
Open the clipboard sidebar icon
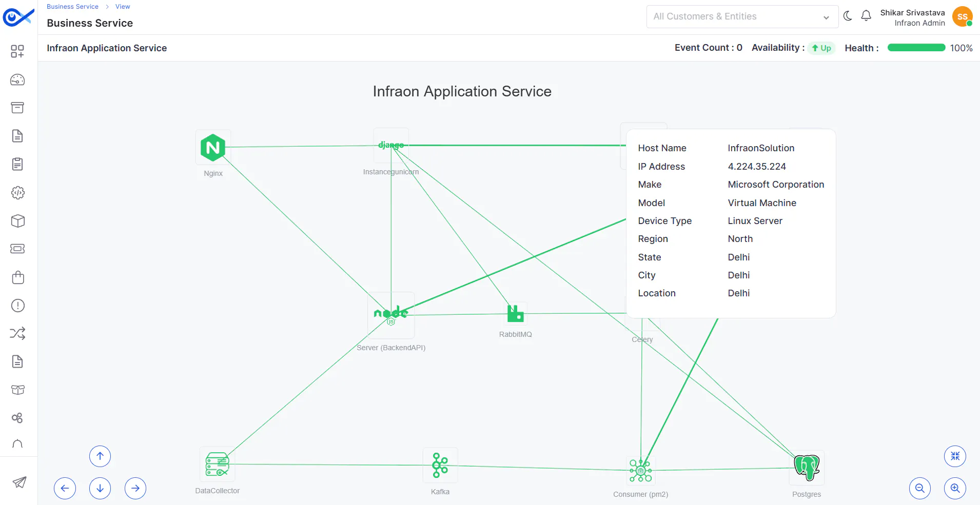coord(17,164)
